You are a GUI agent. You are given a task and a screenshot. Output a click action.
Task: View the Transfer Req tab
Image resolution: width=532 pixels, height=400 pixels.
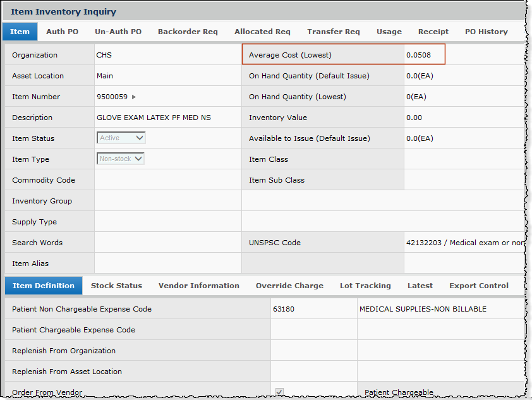[x=333, y=32]
